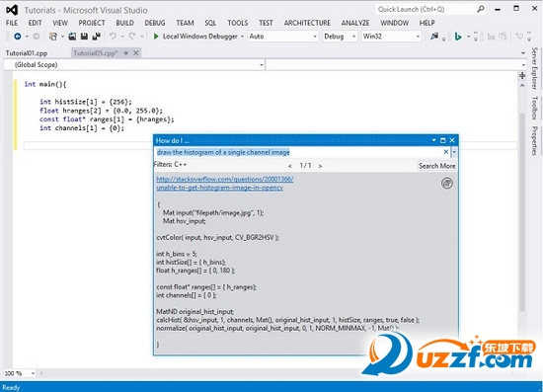Switch to the Tutorial01.cpp tab

pyautogui.click(x=27, y=53)
